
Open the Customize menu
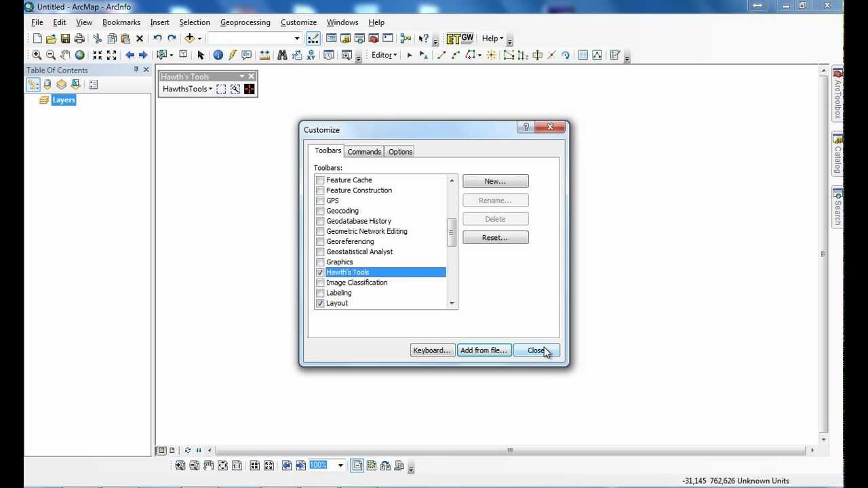click(298, 22)
